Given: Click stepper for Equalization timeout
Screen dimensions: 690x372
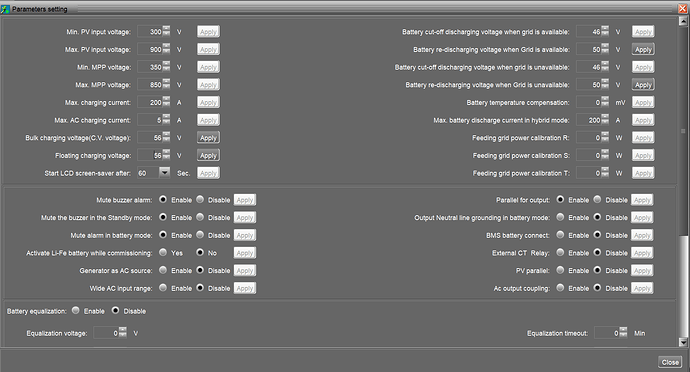Looking at the screenshot, I should point(624,333).
